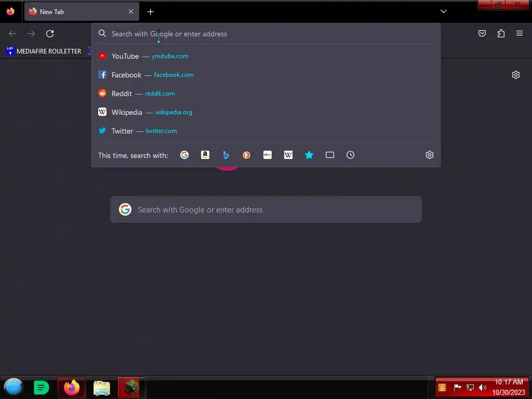Search this time with Wikipedia icon
Screen dimensions: 532x399
point(288,155)
